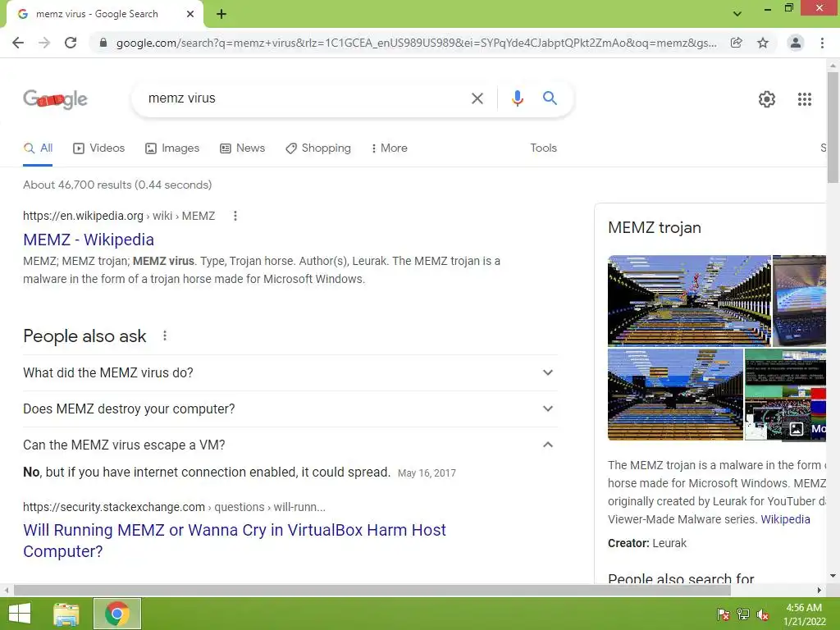The image size is (840, 630).
Task: Click the 'People also ask' heading
Action: [84, 336]
